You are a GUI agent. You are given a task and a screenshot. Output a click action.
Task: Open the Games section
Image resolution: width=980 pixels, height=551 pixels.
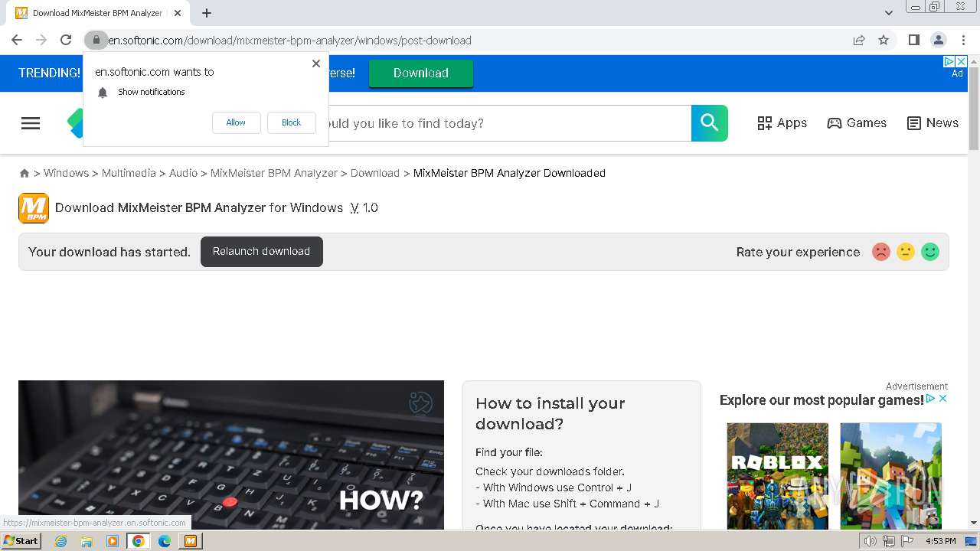(x=857, y=123)
